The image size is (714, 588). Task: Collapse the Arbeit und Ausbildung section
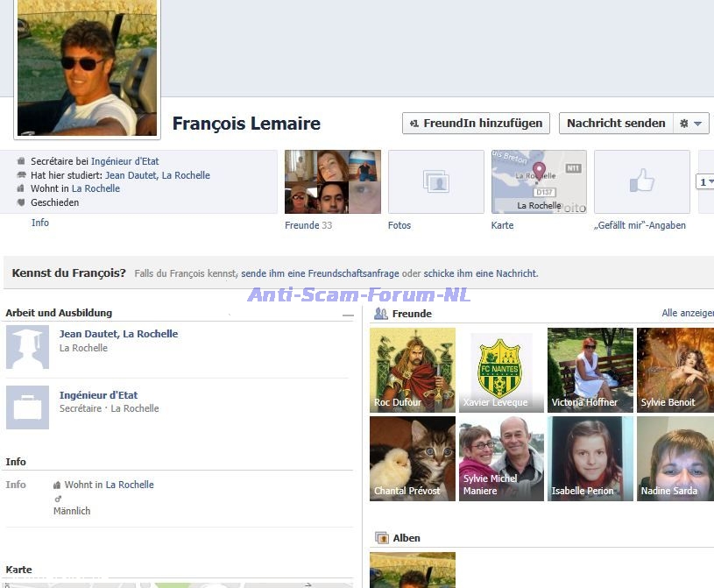tap(348, 315)
